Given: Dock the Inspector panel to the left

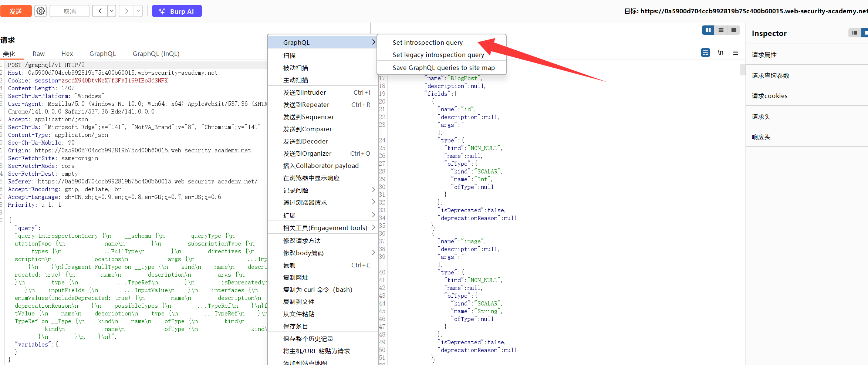Looking at the screenshot, I should pos(854,33).
